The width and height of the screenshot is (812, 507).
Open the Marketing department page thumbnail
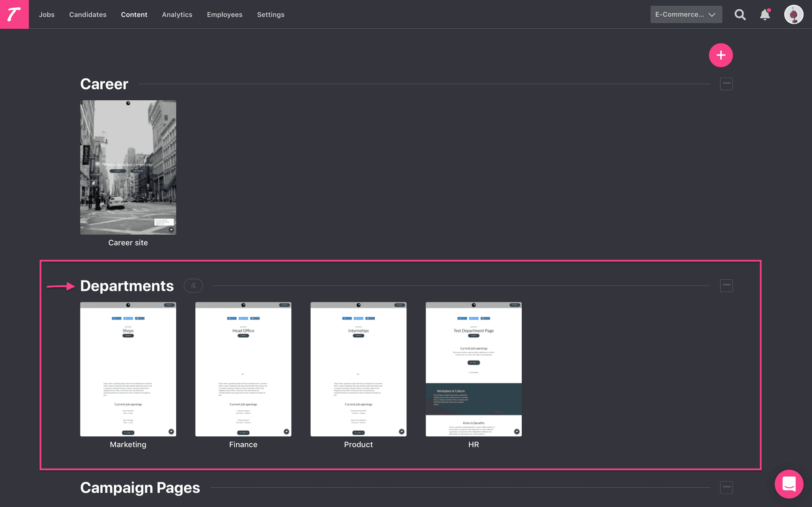point(128,369)
